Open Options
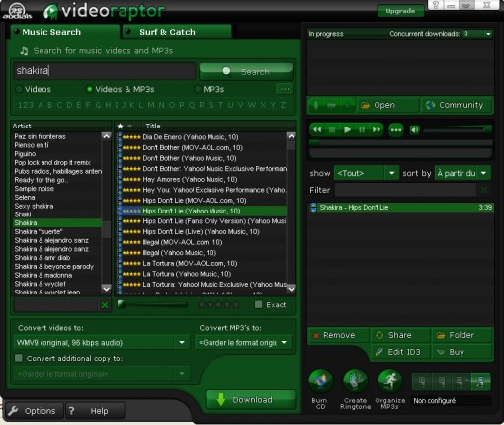This screenshot has width=504, height=425. pos(35,411)
